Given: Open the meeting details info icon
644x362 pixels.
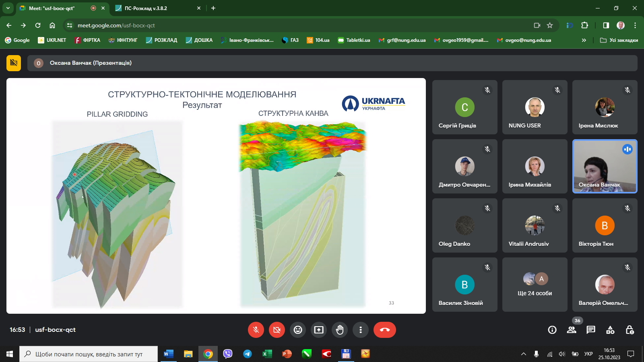Looking at the screenshot, I should (552, 330).
